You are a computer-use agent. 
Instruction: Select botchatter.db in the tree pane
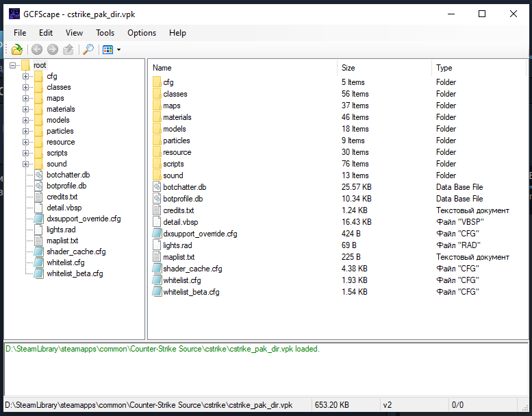coord(68,175)
